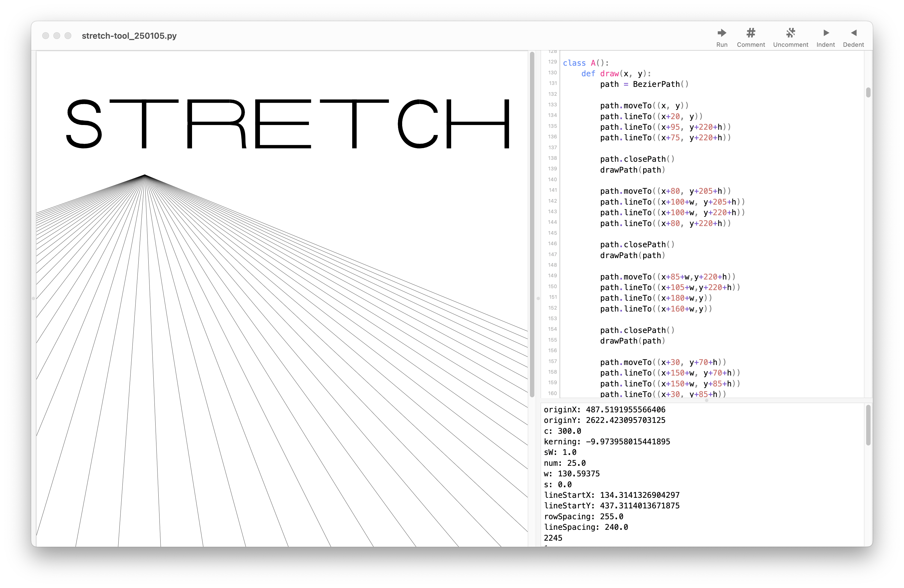The image size is (904, 588).
Task: Click the divider handle between canvas and code
Action: 538,298
